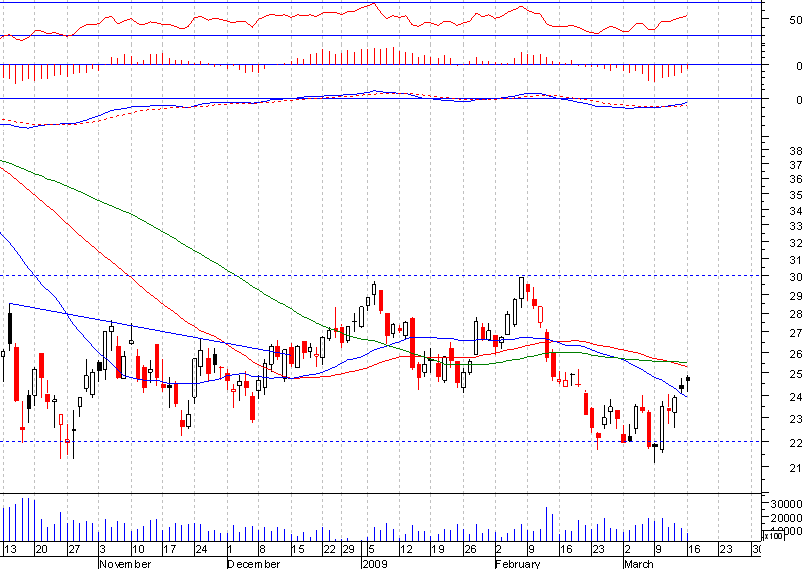Image resolution: width=806 pixels, height=569 pixels.
Task: Click the price axis label 27
Action: point(796,333)
